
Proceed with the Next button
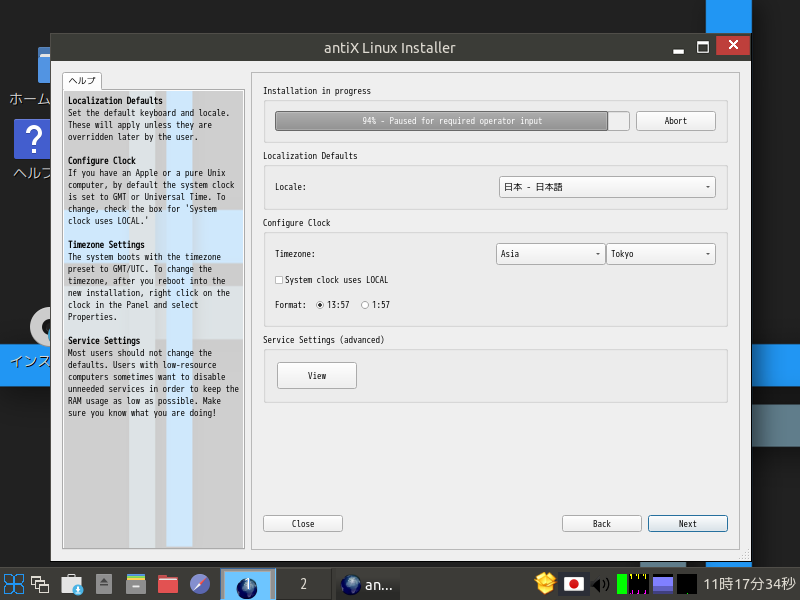[x=688, y=523]
